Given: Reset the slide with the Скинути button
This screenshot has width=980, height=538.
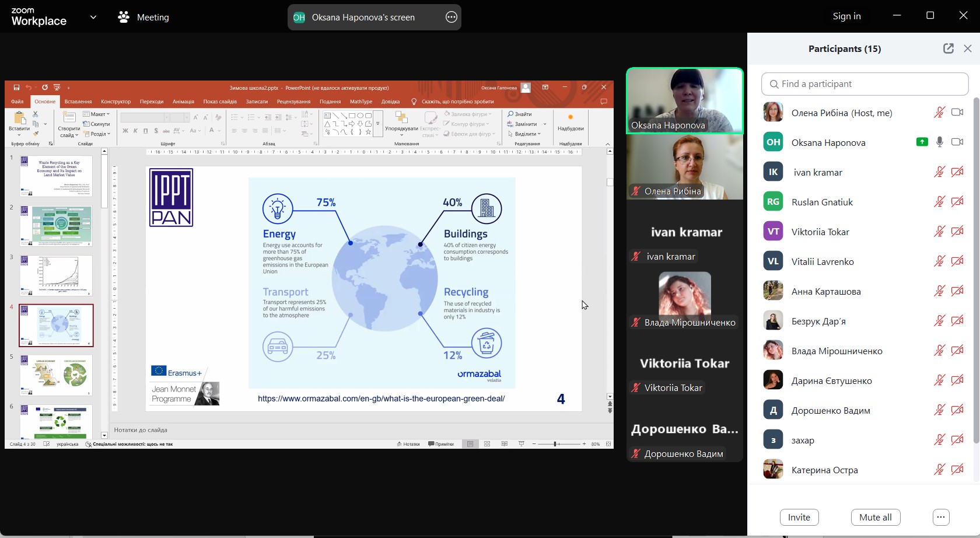Looking at the screenshot, I should coord(96,124).
